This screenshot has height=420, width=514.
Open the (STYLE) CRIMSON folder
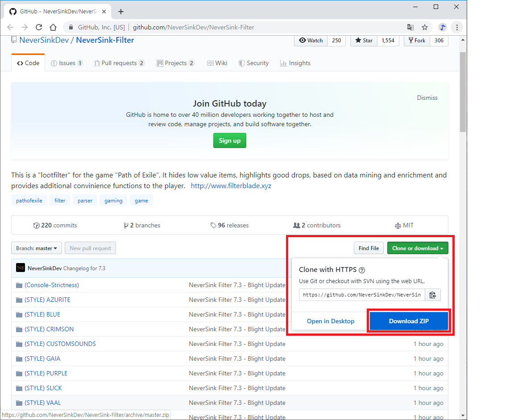click(x=49, y=329)
